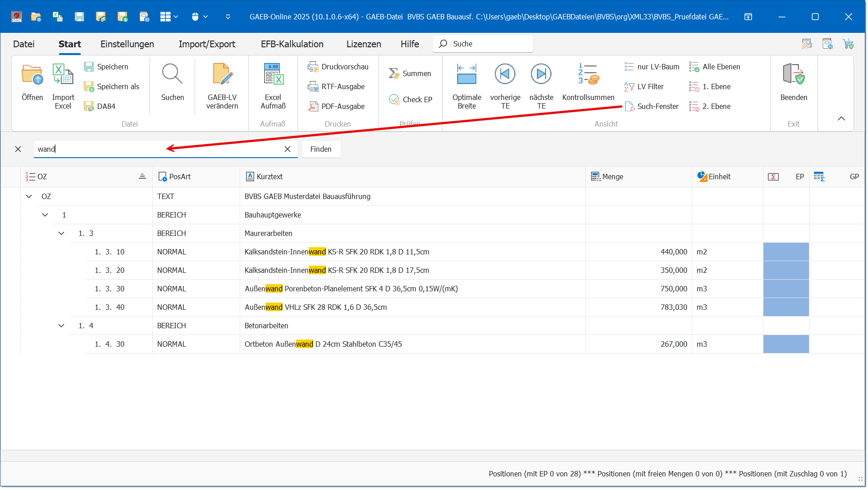
Task: Go to nächste TE
Action: 541,74
